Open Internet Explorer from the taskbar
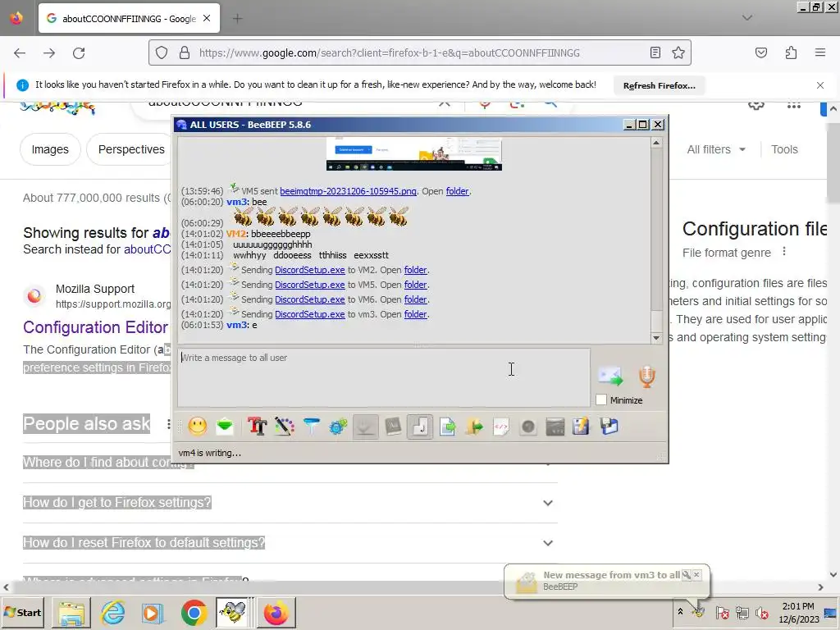Image resolution: width=840 pixels, height=630 pixels. click(x=112, y=612)
